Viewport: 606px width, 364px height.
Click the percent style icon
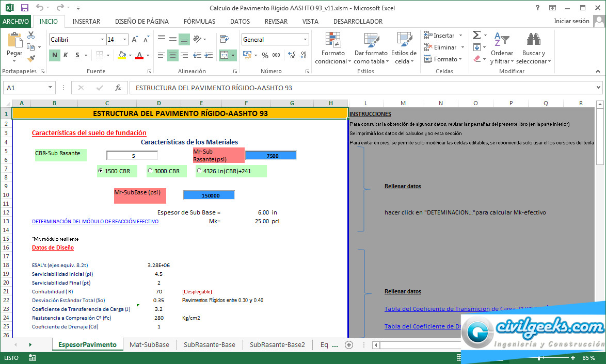point(265,55)
